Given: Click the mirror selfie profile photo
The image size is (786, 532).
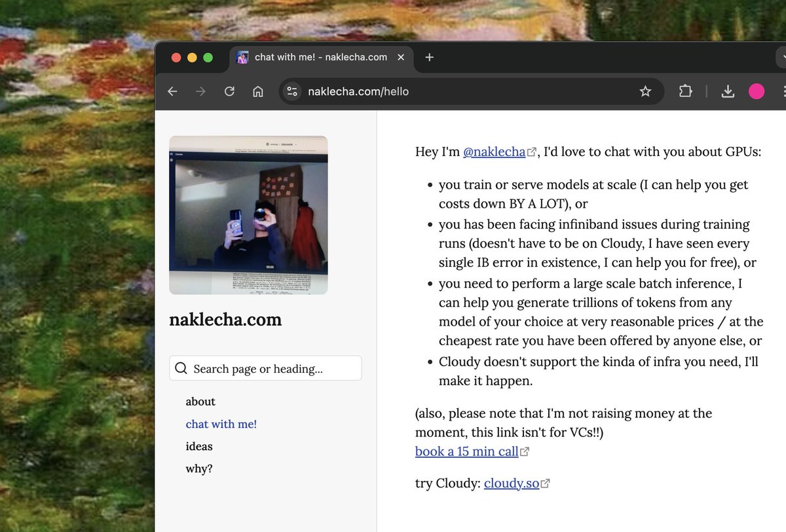Looking at the screenshot, I should 248,215.
